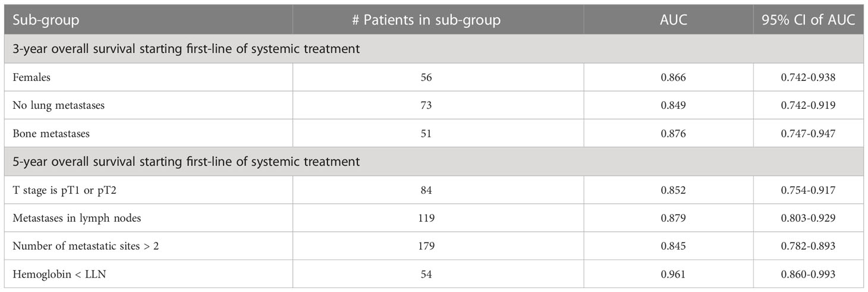Click the 3-year overall survival section row
Screen dimensions: 868x292
[x=433, y=49]
